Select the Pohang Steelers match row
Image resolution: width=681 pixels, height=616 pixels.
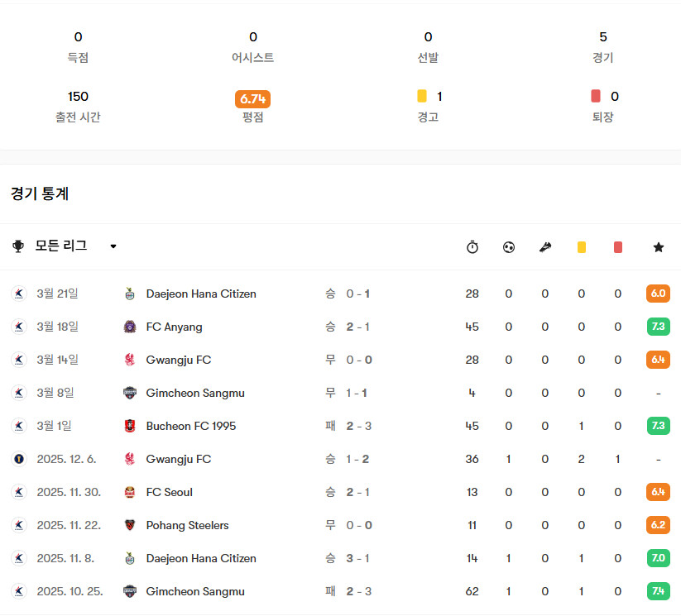point(341,525)
